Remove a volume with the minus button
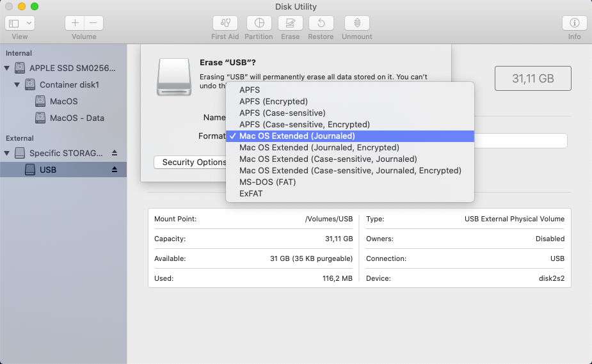 pyautogui.click(x=93, y=24)
